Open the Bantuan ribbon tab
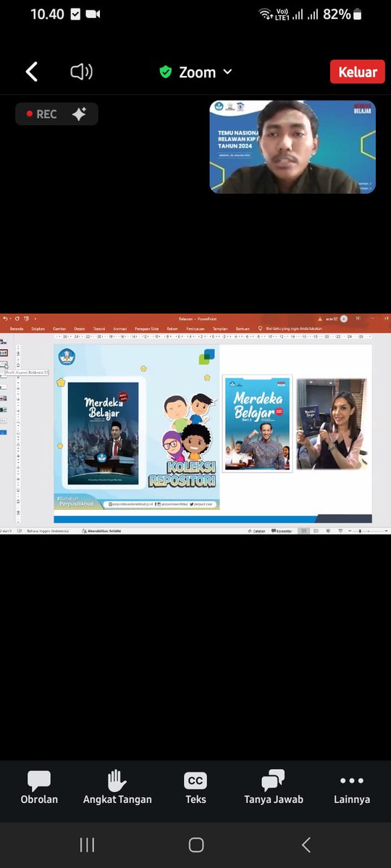 [243, 328]
